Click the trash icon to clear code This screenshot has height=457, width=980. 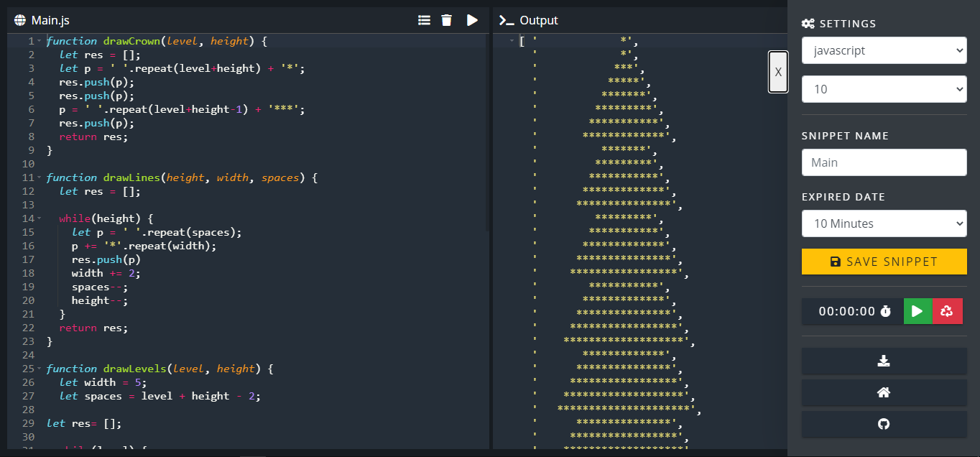click(x=447, y=20)
